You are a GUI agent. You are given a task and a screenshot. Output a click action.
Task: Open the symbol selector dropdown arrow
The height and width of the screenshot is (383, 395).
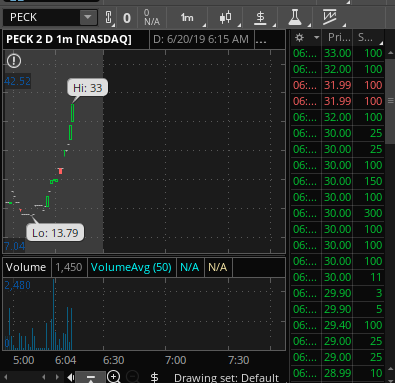(88, 17)
